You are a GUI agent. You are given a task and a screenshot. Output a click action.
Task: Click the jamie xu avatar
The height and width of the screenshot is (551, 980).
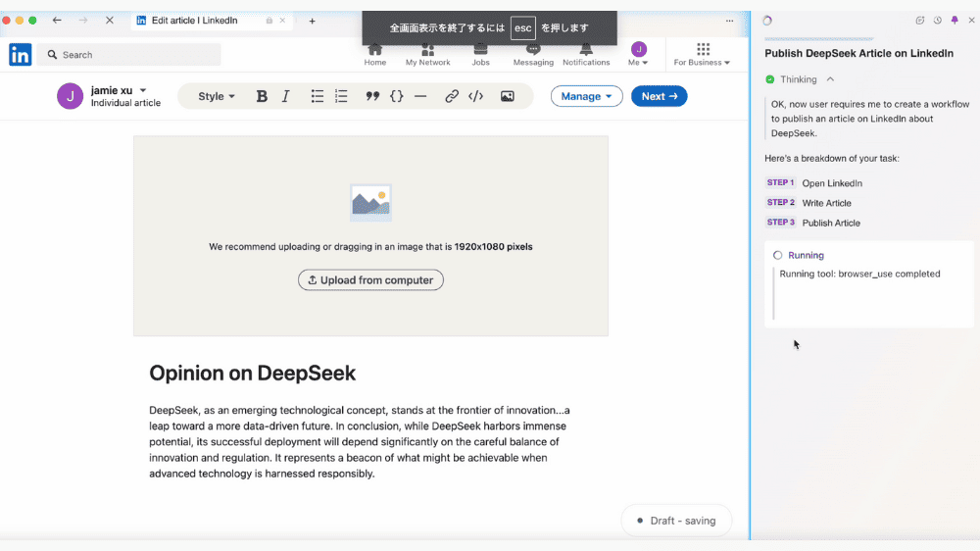[70, 96]
